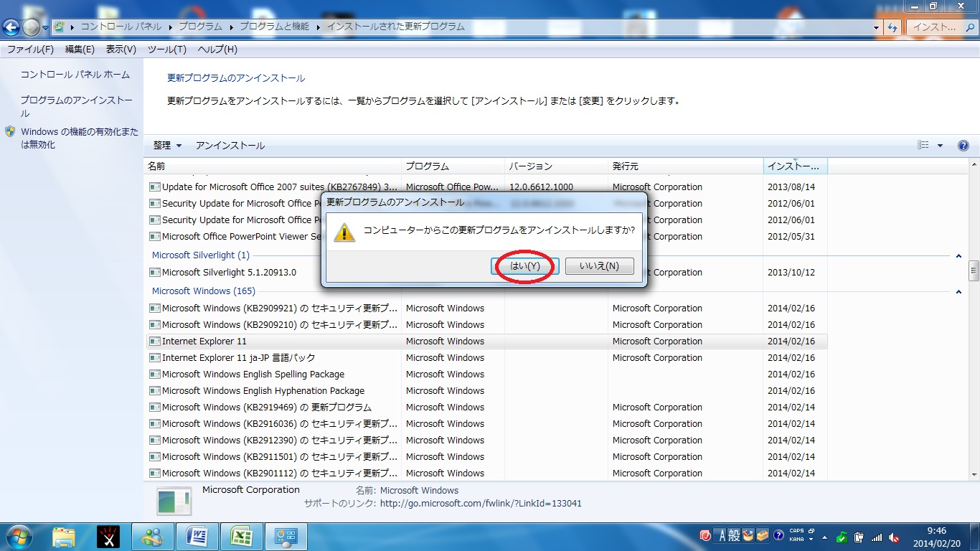The image size is (980, 551).
Task: Open the 表示(V) menu
Action: (121, 50)
